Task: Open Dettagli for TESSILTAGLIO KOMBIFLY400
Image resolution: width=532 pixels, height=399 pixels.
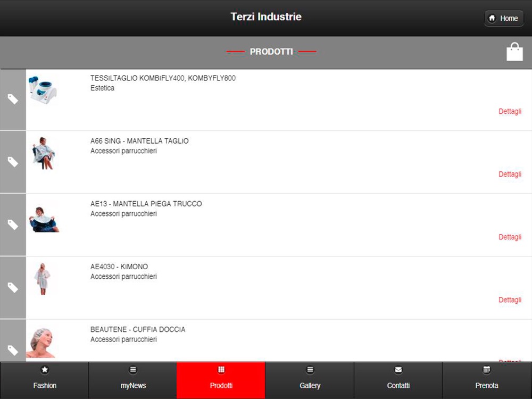Action: (510, 111)
